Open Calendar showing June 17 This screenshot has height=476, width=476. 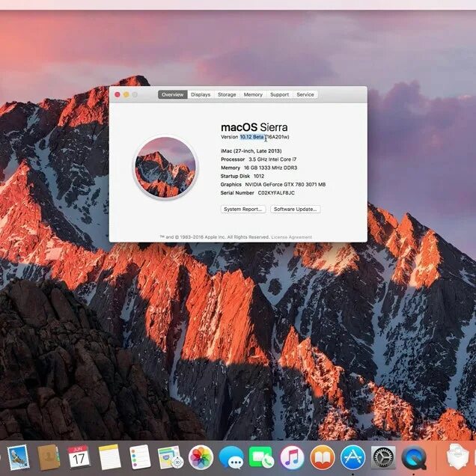79,457
